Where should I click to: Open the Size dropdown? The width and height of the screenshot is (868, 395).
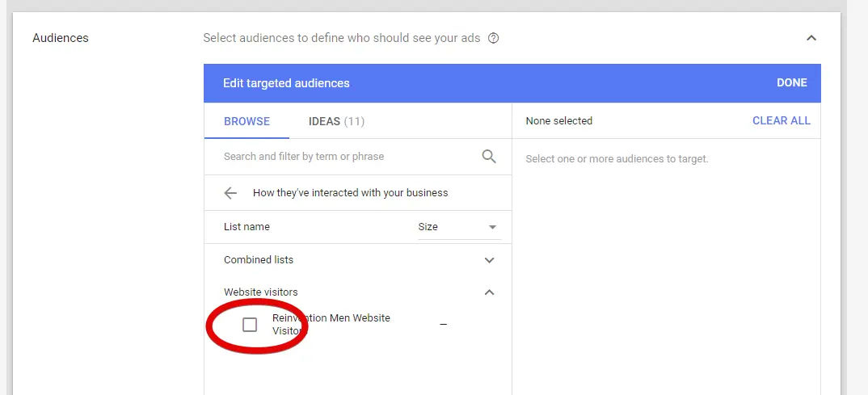[x=457, y=227]
